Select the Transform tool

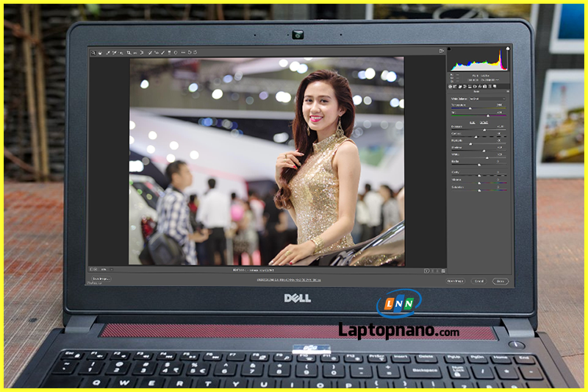pyautogui.click(x=142, y=53)
